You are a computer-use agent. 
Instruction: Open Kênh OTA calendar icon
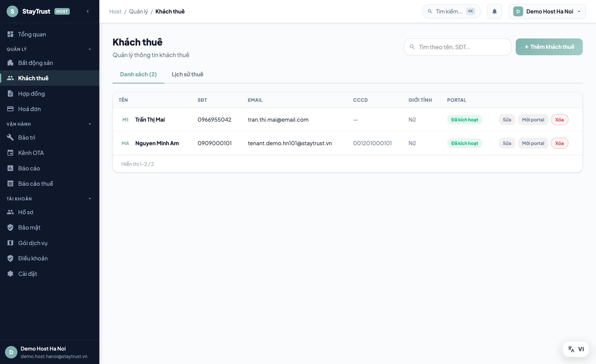point(10,153)
